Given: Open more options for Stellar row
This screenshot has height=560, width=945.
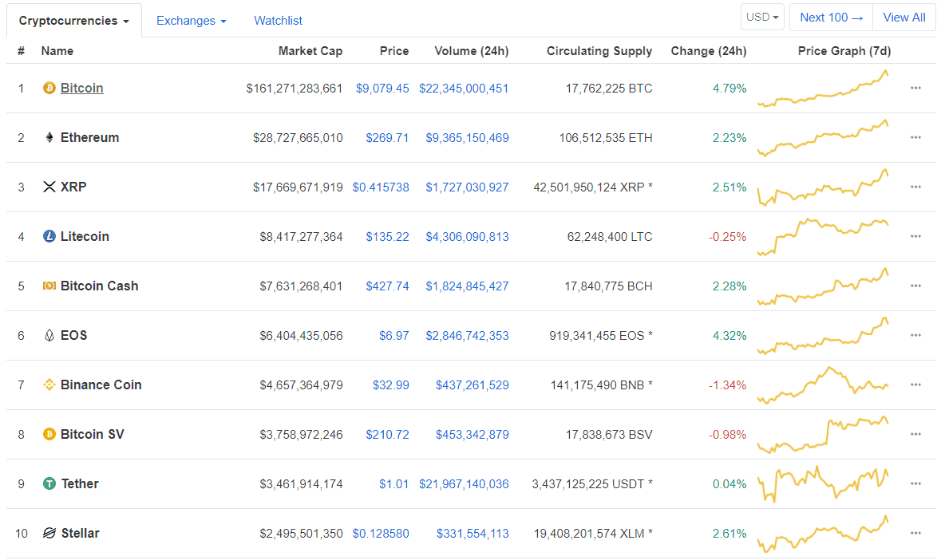Looking at the screenshot, I should click(915, 533).
